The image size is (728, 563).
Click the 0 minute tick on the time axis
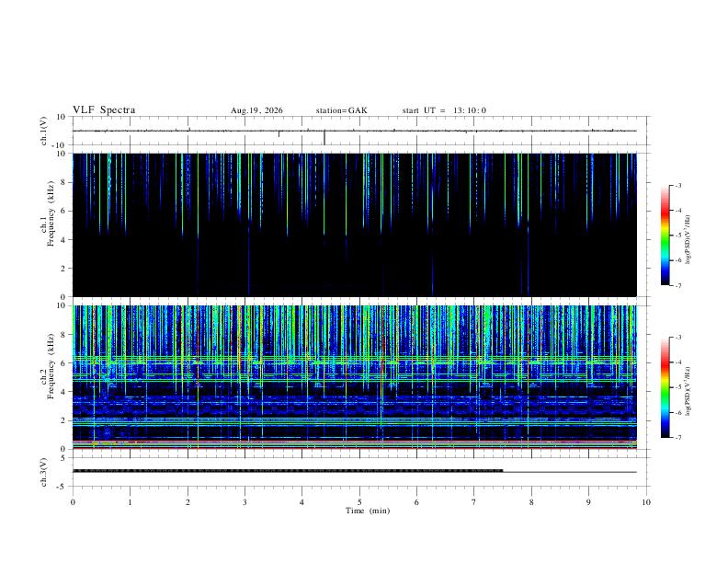[x=73, y=502]
